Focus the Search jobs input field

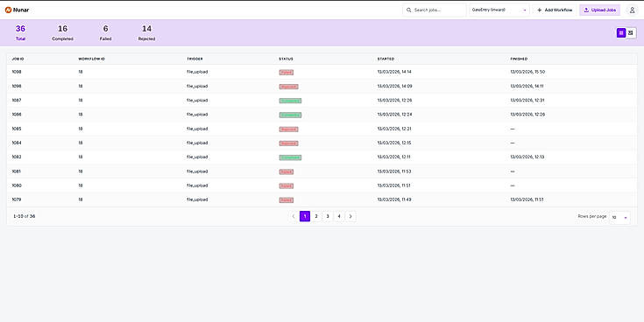435,10
